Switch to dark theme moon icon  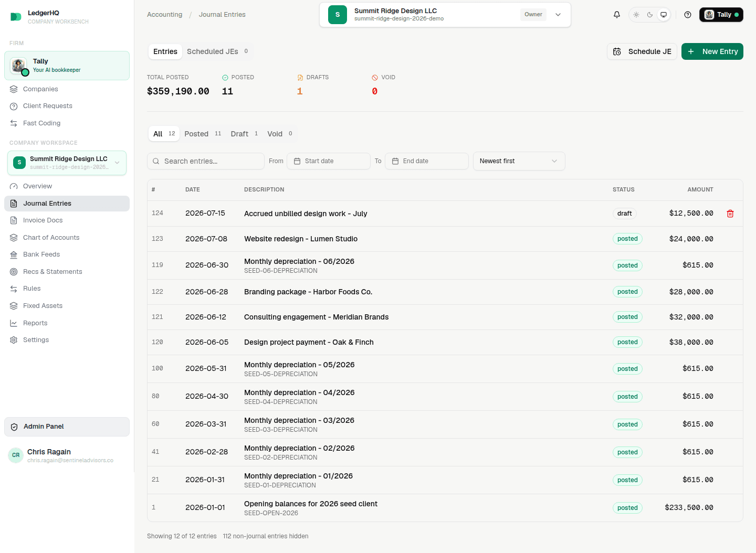pos(650,15)
